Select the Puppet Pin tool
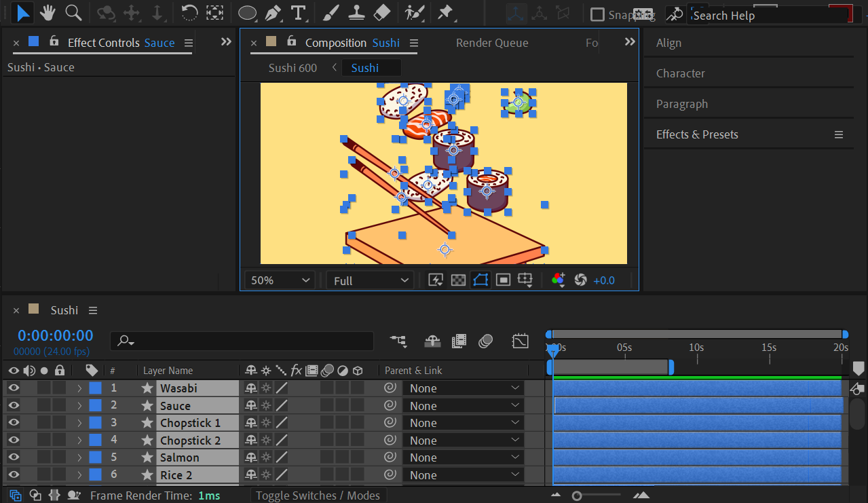Screen dimensions: 868x503 point(445,14)
